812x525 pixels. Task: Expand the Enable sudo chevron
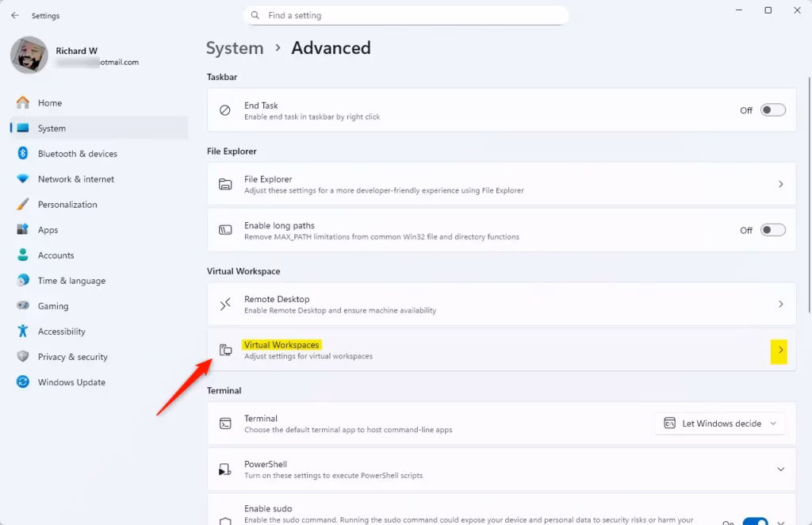[780, 522]
